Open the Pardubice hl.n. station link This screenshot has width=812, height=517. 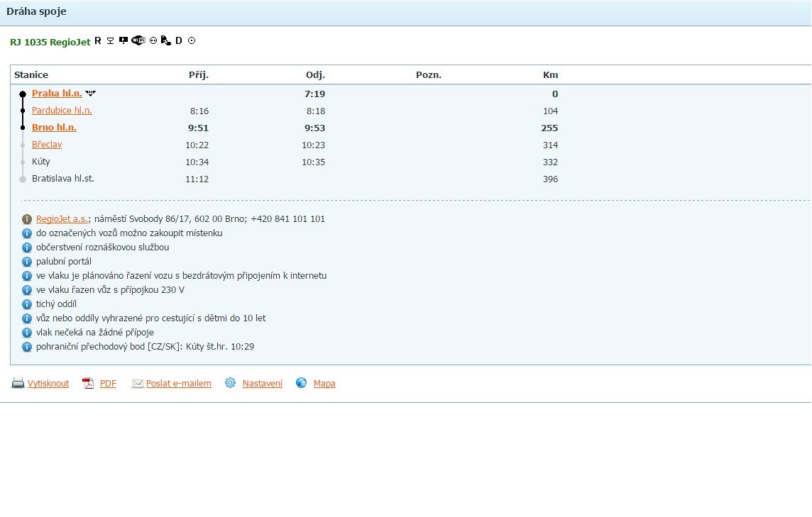62,111
